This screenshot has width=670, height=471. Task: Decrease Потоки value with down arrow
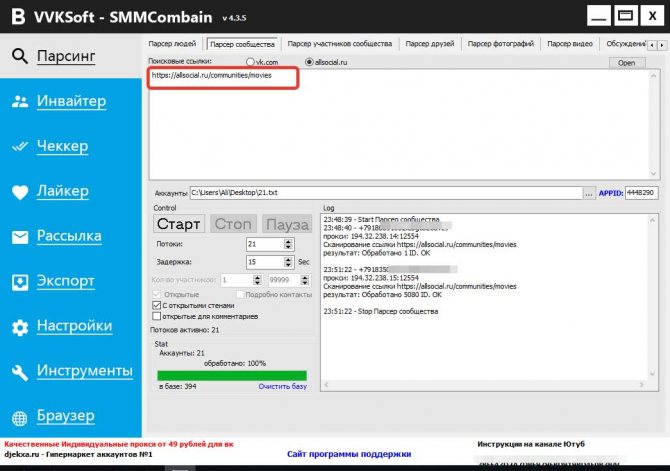[x=288, y=247]
